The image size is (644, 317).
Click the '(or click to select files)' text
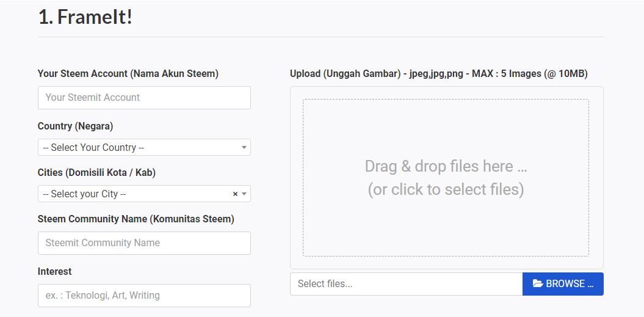(446, 189)
